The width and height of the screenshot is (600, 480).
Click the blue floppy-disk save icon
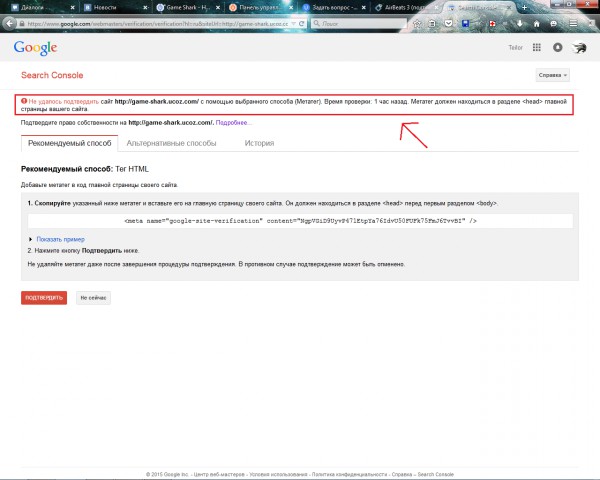[x=465, y=24]
